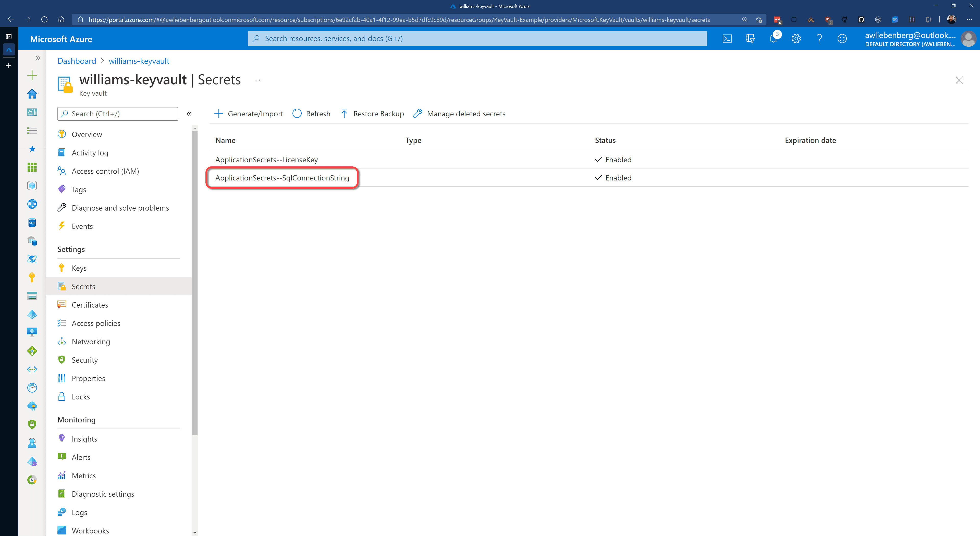Click the Home icon in left sidebar

[32, 94]
